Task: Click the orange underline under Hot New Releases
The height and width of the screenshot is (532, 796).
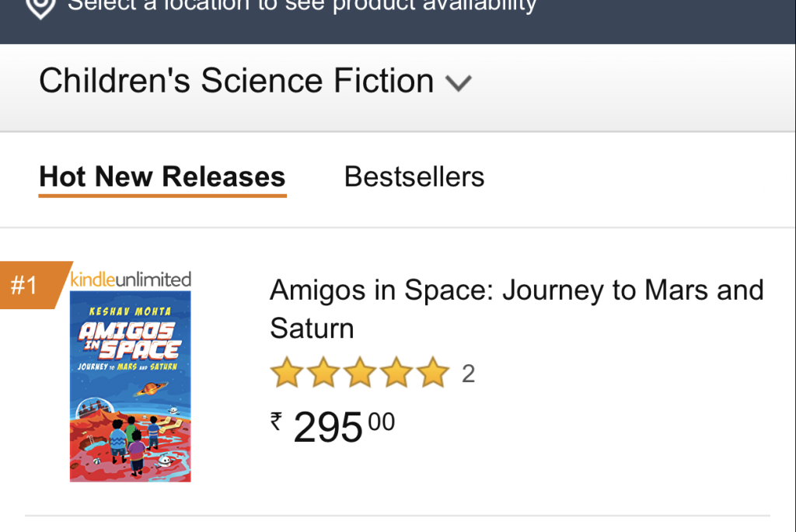Action: (162, 195)
